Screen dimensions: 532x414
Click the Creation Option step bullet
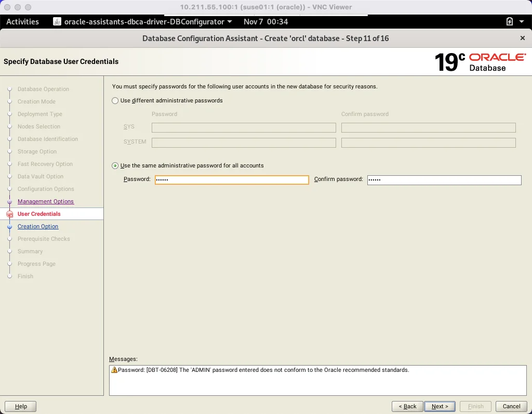[9, 227]
